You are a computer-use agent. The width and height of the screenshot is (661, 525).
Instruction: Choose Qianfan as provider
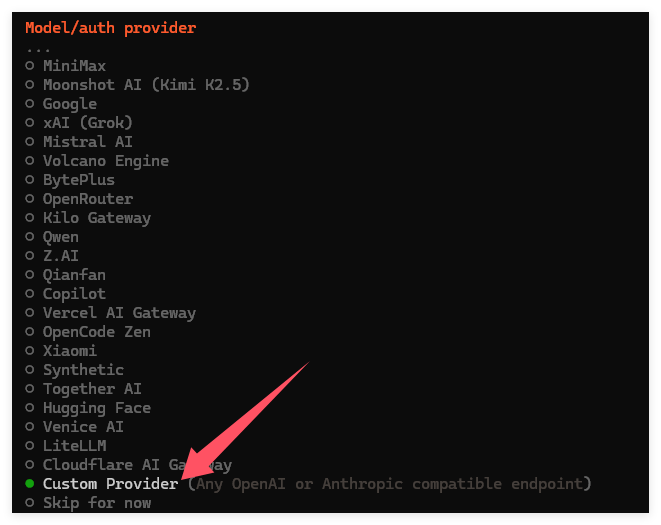pyautogui.click(x=73, y=275)
